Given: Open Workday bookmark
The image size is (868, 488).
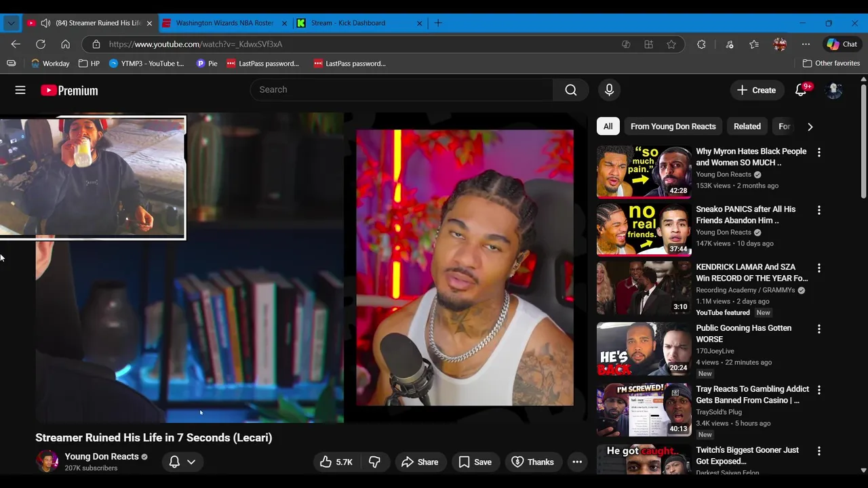Looking at the screenshot, I should pos(50,63).
